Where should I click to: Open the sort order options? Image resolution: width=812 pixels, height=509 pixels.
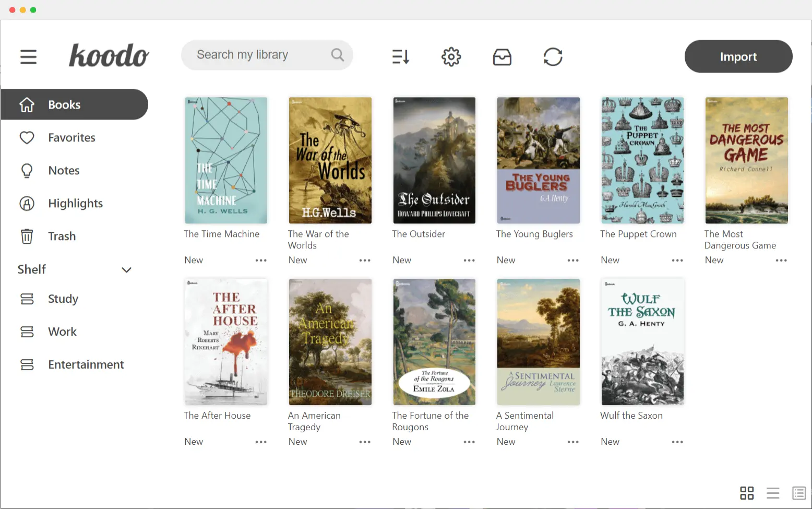401,56
